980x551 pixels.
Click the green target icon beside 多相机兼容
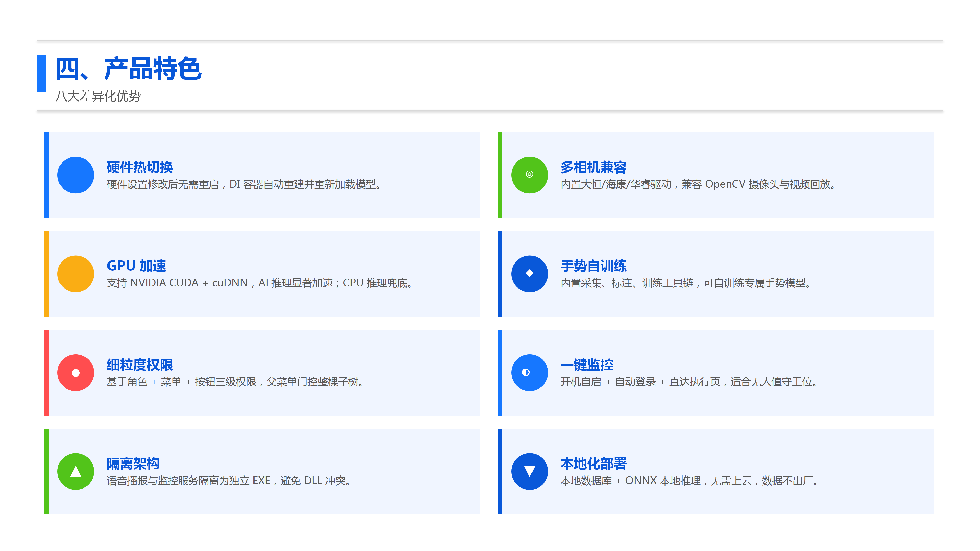[529, 175]
